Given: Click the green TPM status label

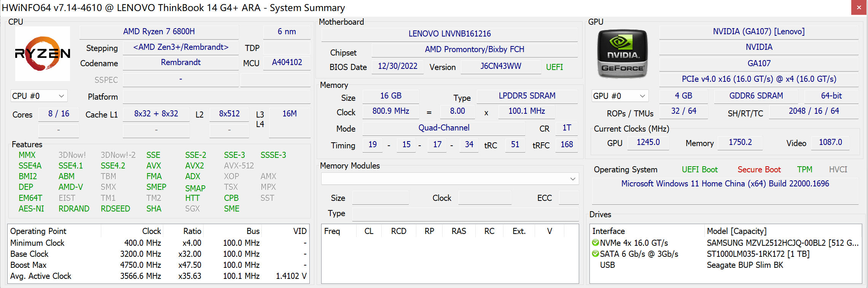Looking at the screenshot, I should click(x=804, y=170).
